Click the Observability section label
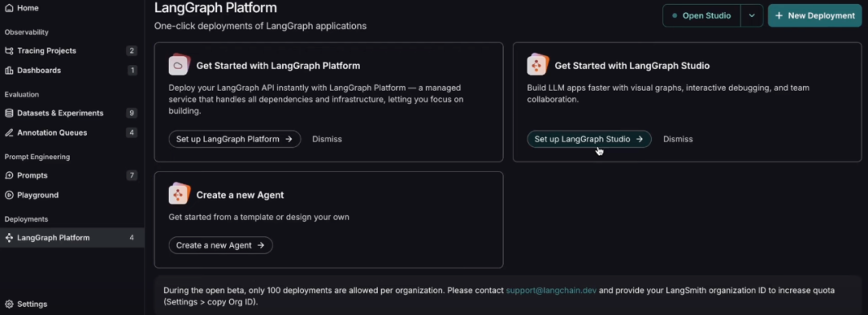 pos(27,32)
